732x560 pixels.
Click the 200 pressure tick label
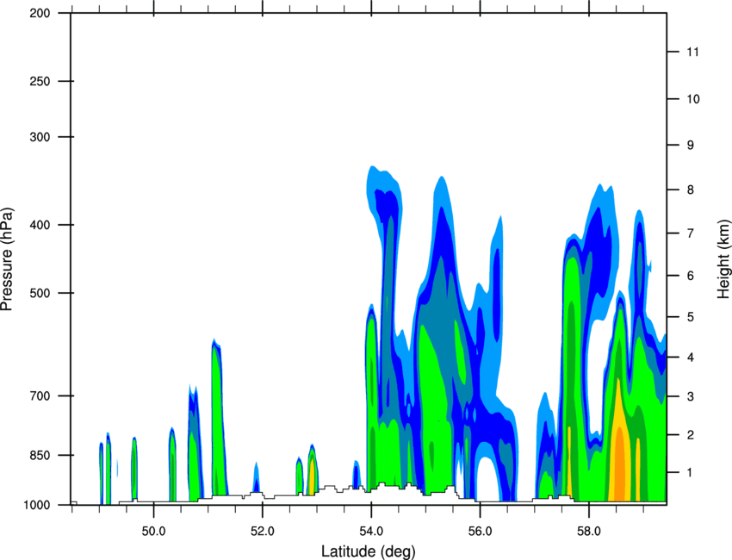tap(40, 14)
